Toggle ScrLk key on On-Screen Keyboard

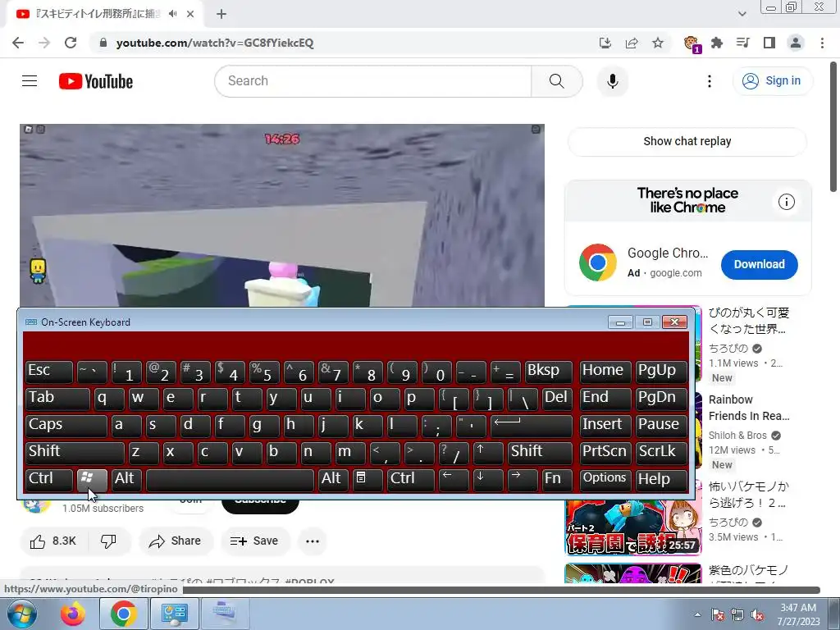click(x=660, y=452)
